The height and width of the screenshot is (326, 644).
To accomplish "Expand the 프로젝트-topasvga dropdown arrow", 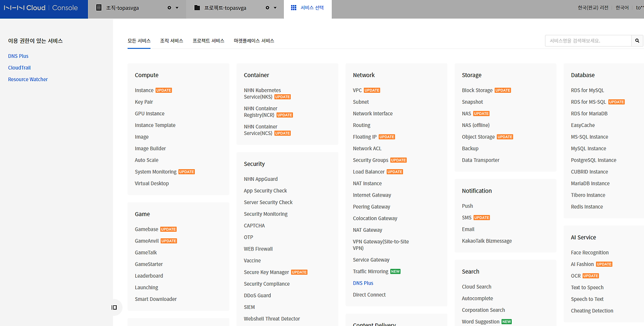I will [x=275, y=8].
